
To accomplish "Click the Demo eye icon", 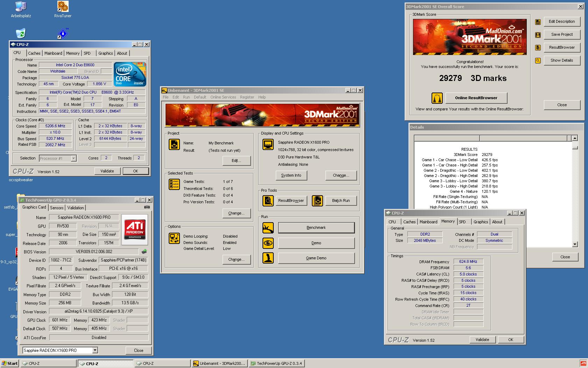I will (268, 243).
